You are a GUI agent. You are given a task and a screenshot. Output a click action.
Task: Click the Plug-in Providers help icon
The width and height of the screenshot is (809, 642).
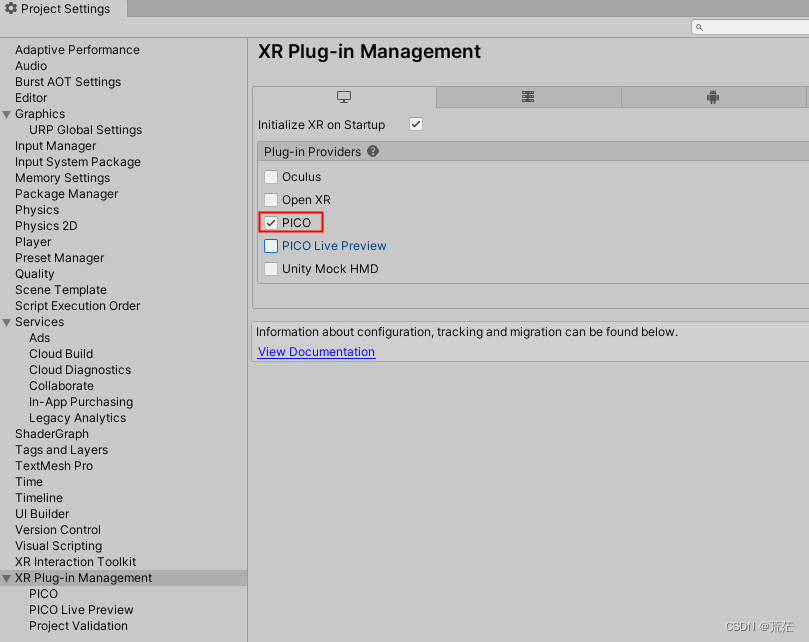coord(373,151)
